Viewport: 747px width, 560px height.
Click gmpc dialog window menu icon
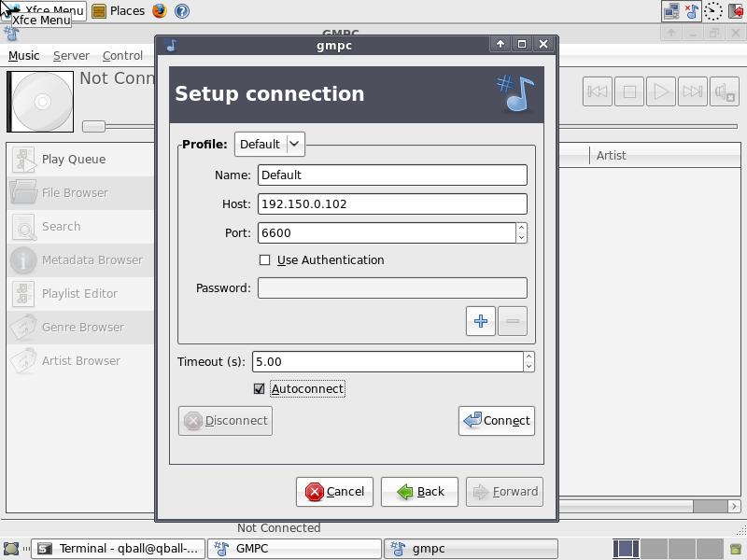170,45
